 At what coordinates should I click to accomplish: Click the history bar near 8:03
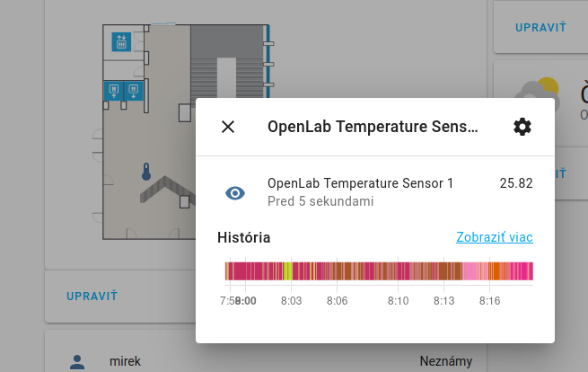point(292,271)
